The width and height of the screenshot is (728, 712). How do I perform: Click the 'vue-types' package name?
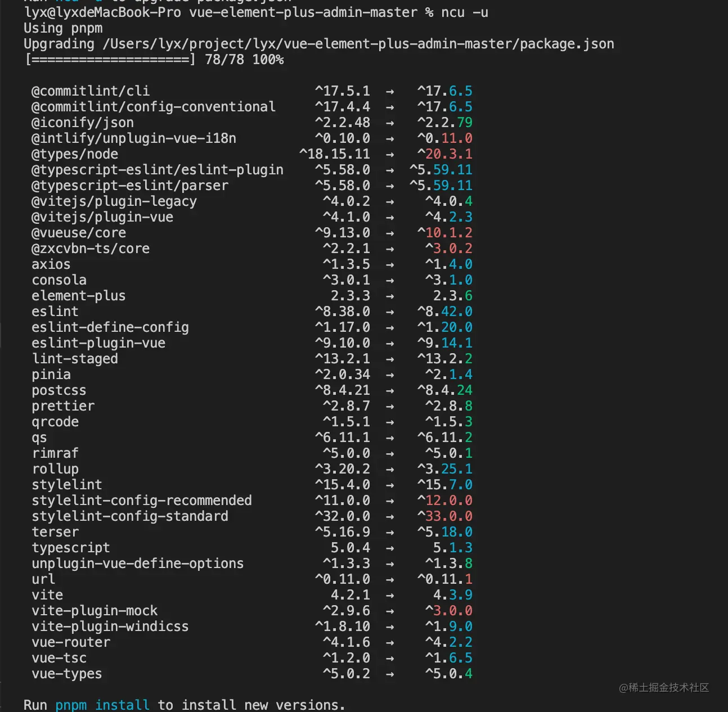pos(67,674)
